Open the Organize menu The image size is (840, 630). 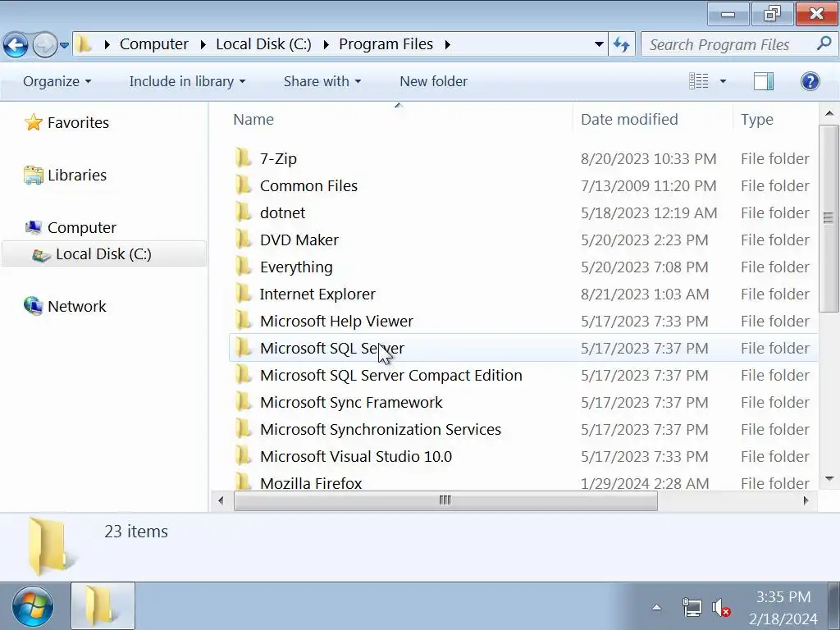[57, 81]
